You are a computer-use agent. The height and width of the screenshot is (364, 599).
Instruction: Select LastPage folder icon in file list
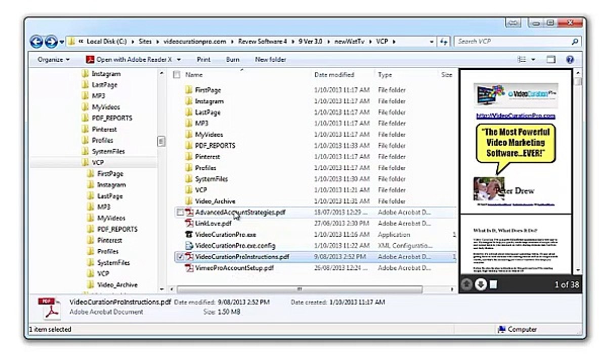pos(189,112)
